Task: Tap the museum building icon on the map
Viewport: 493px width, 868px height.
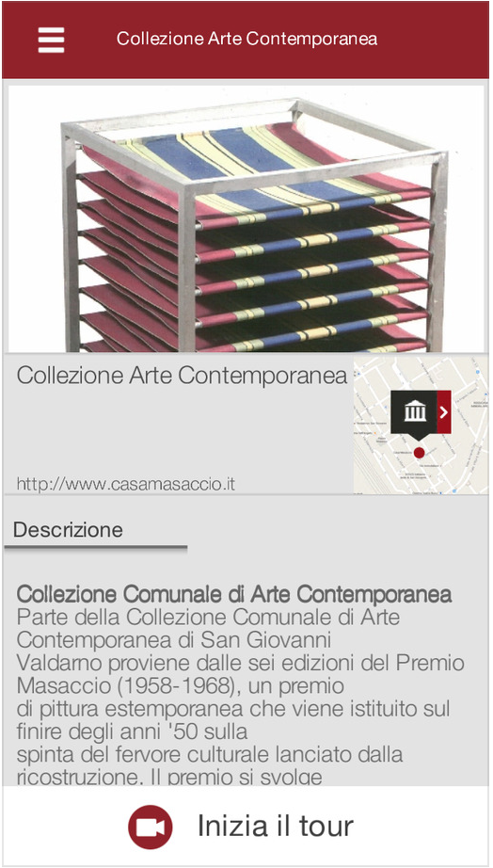Action: 414,411
